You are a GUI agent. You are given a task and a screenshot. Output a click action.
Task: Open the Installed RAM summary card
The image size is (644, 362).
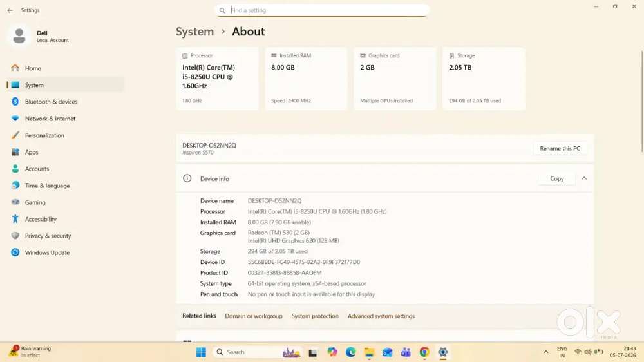tap(306, 79)
